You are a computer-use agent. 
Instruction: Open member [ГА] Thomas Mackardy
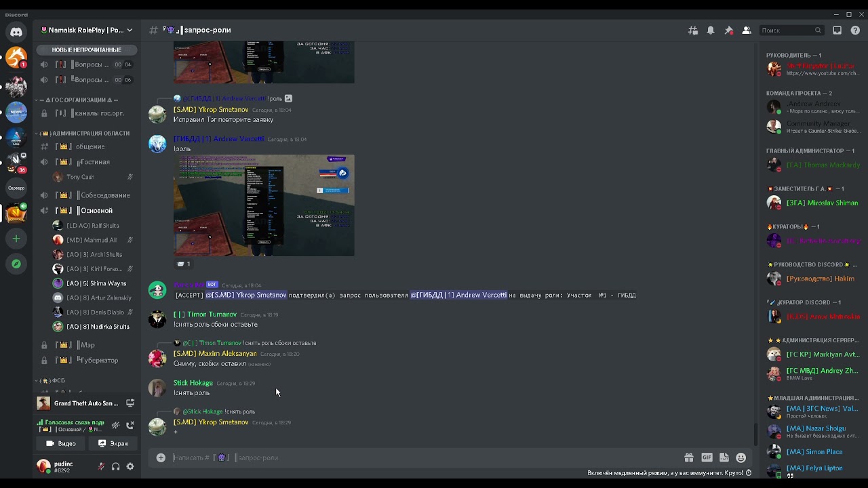tap(813, 165)
